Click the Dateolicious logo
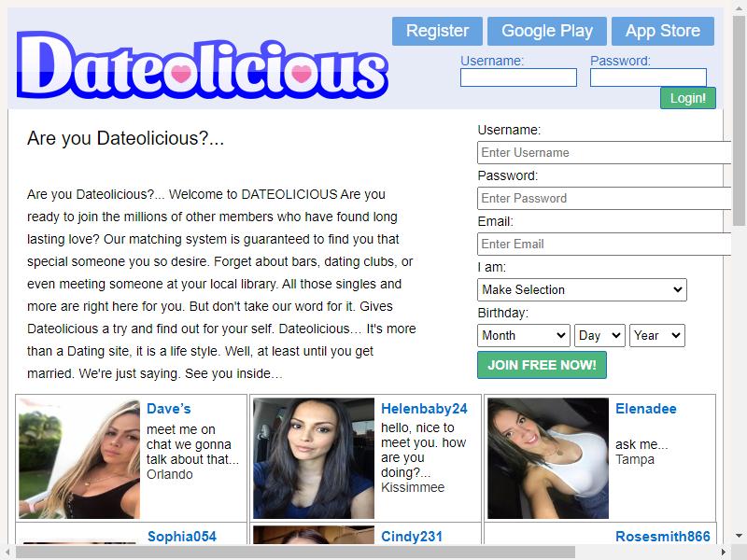 pyautogui.click(x=203, y=65)
